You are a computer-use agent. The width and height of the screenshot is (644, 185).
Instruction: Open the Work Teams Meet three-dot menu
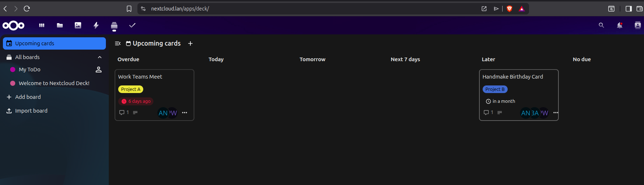[x=185, y=113]
